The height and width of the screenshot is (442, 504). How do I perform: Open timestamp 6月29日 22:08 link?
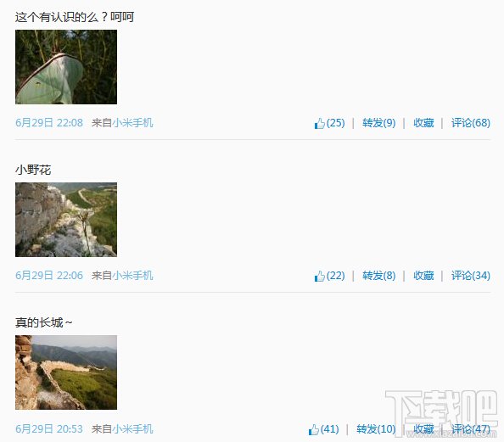coord(49,123)
